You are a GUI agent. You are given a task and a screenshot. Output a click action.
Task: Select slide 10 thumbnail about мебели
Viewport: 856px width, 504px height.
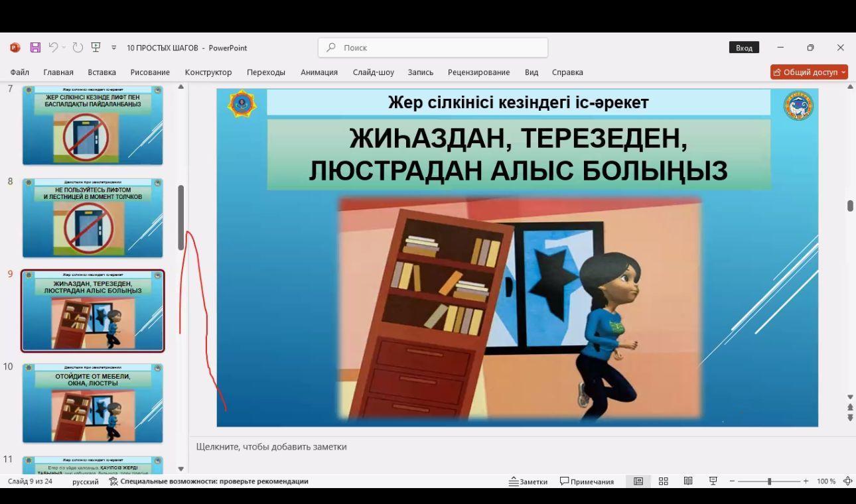93,402
